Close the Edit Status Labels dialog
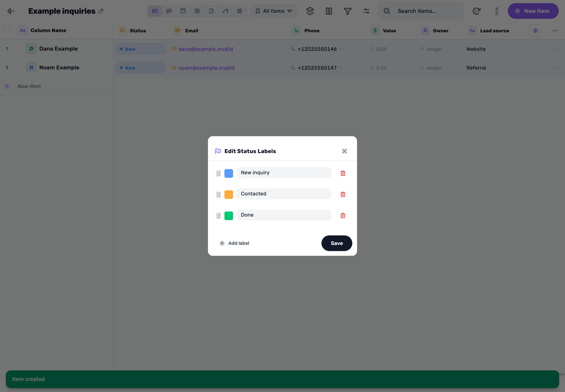The width and height of the screenshot is (565, 392). pos(344,151)
